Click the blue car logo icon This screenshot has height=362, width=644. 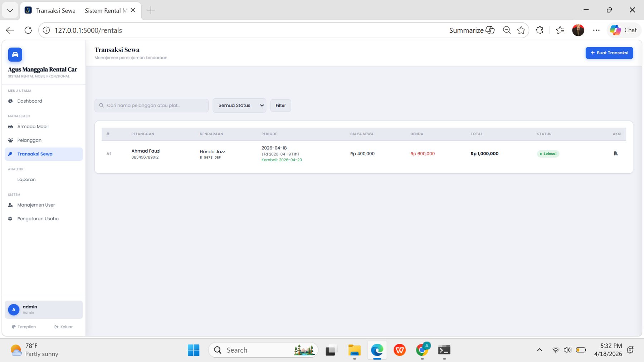coord(15,55)
